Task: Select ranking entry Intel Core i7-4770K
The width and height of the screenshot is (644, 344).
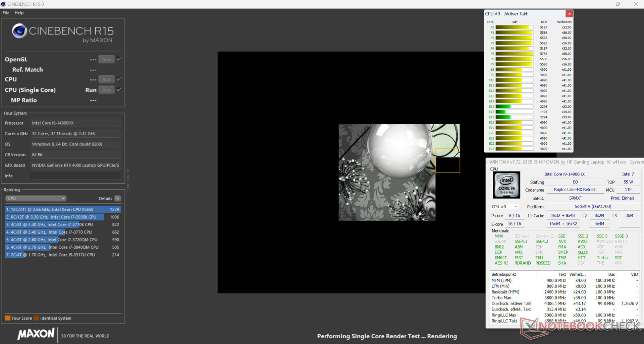Action: (63, 224)
